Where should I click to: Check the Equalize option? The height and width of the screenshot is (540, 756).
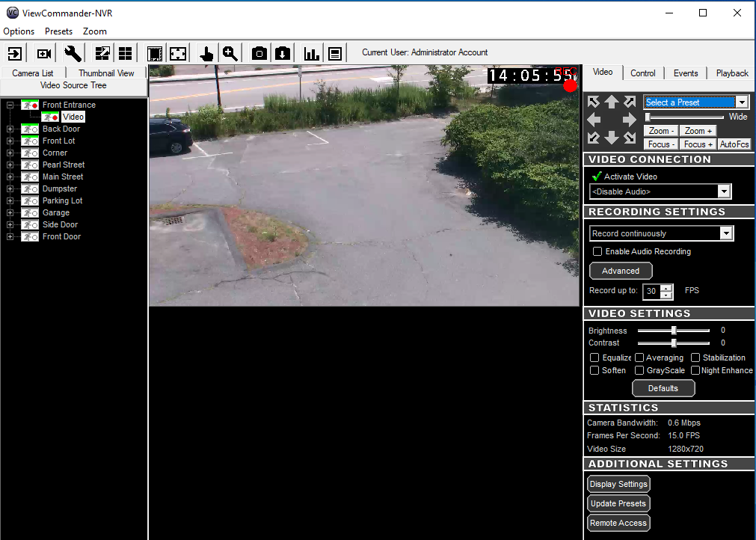coord(594,358)
